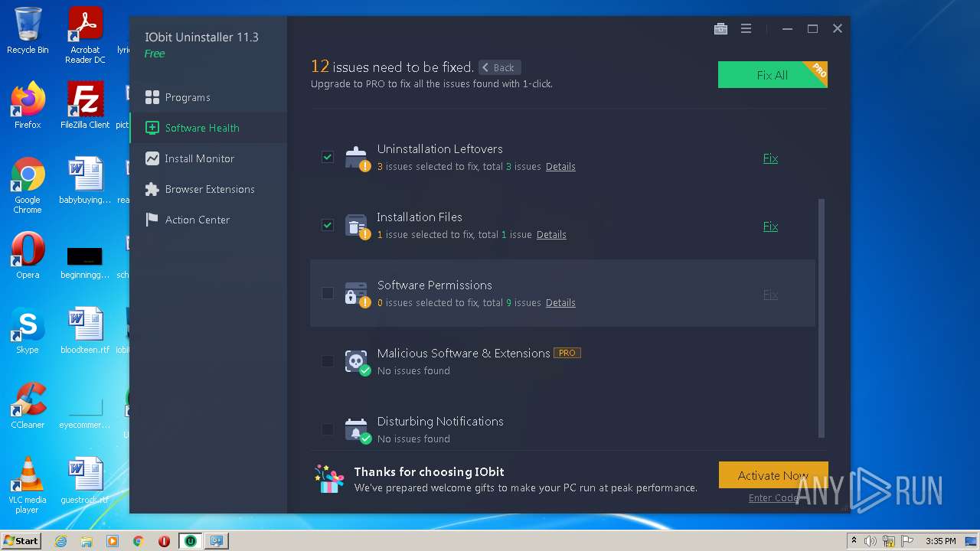Image resolution: width=980 pixels, height=551 pixels.
Task: Click the Back button
Action: pos(499,67)
